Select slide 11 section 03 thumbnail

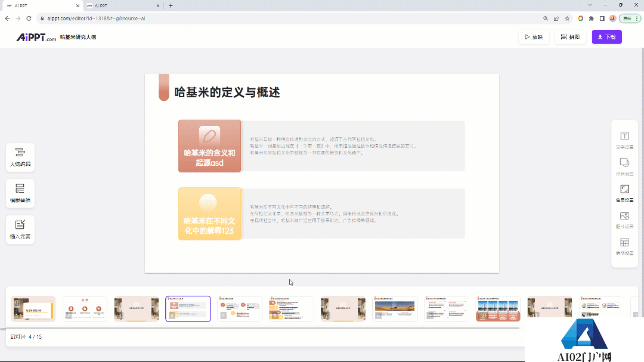(550, 308)
